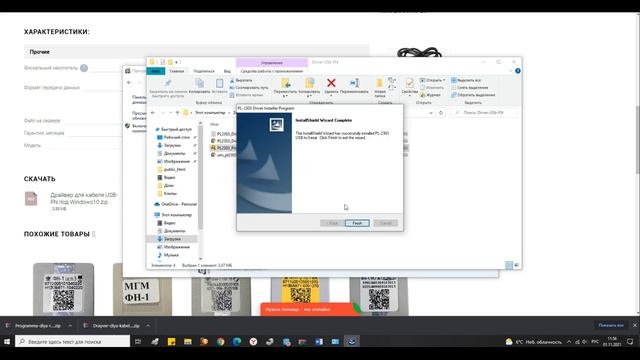Screen dimensions: 640x360
Task: Click the Paste icon in Clipboard group
Action: (x=219, y=83)
